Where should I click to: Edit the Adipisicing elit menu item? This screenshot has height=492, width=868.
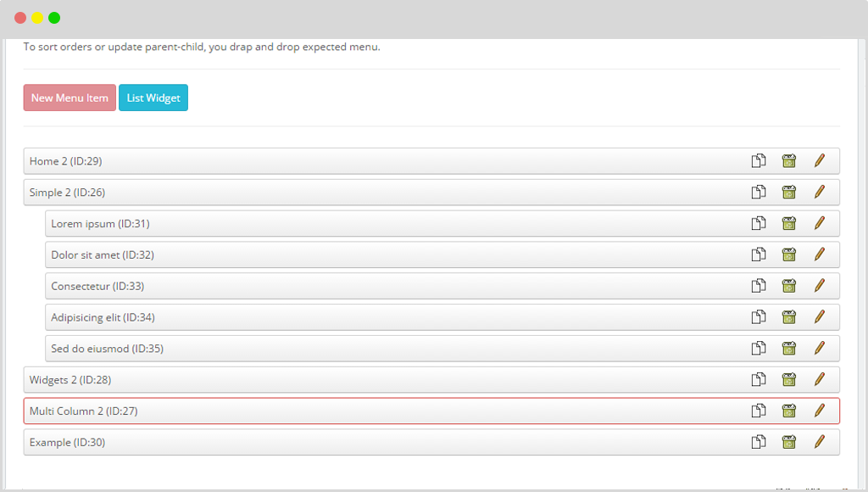pos(820,317)
